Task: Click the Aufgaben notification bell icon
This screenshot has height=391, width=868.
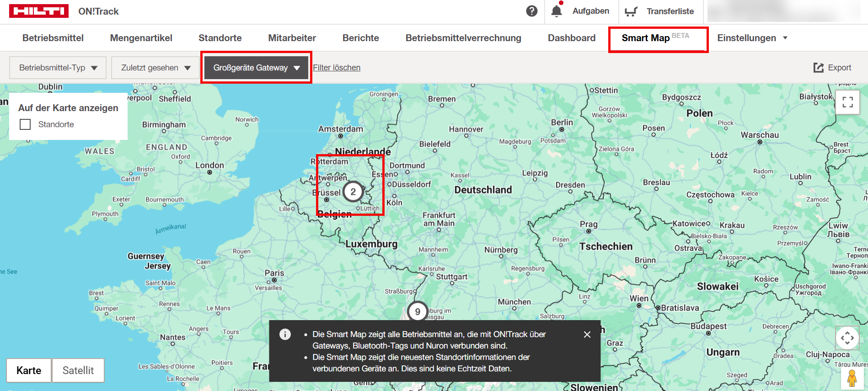Action: pos(557,11)
